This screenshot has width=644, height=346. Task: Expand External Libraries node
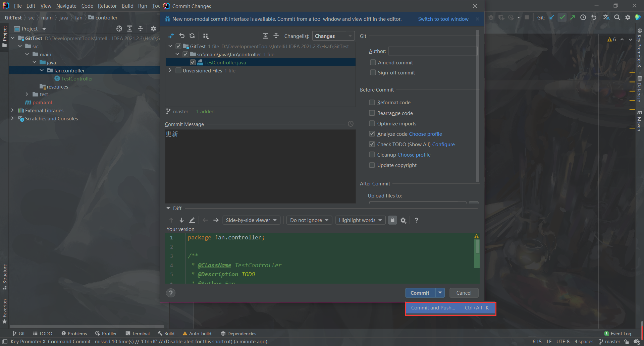point(12,110)
